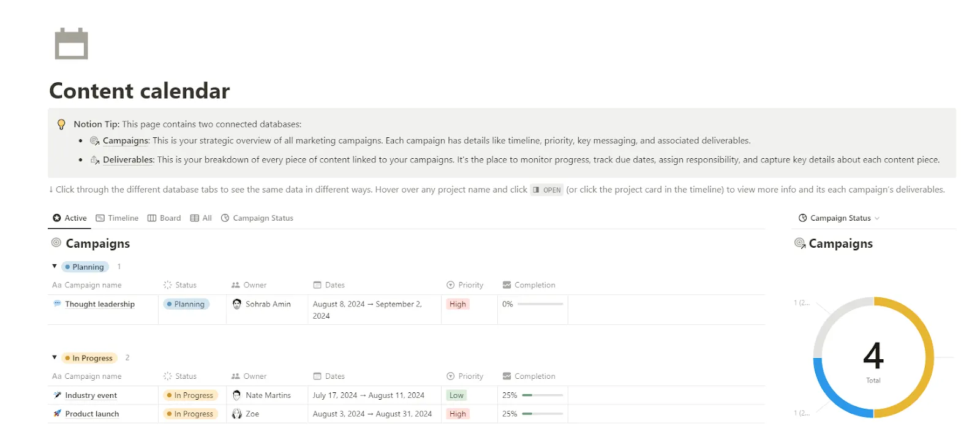
Task: Click the target icon beside the right Campaigns heading
Action: [x=800, y=243]
